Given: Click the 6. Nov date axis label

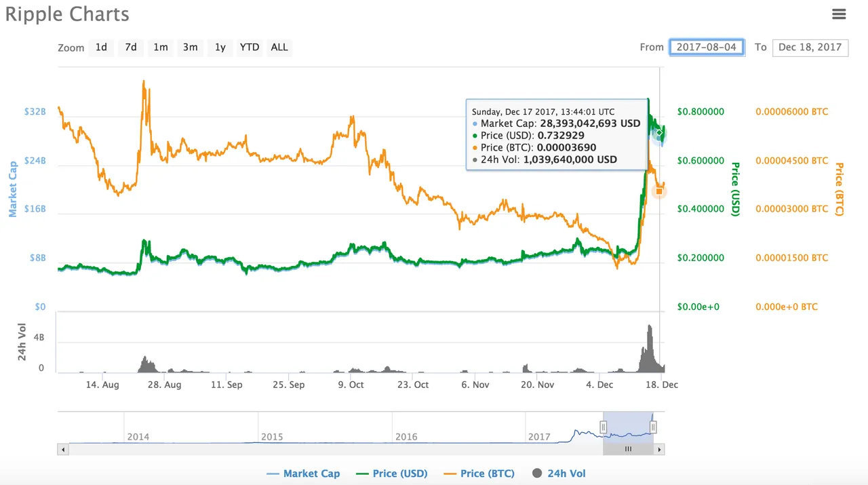Looking at the screenshot, I should click(x=475, y=385).
